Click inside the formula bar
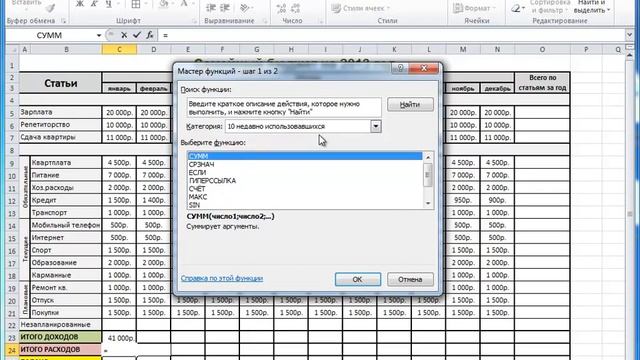The image size is (640, 360). (x=392, y=36)
